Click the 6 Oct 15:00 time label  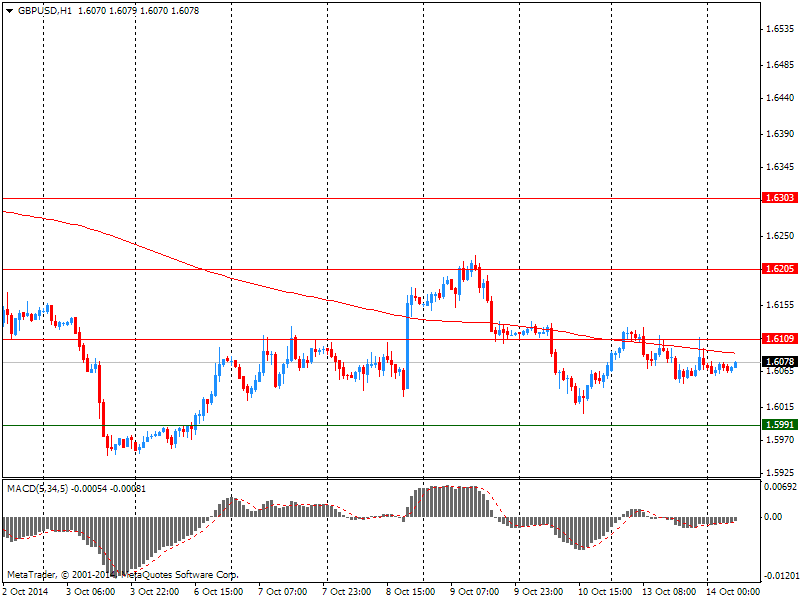(x=218, y=591)
